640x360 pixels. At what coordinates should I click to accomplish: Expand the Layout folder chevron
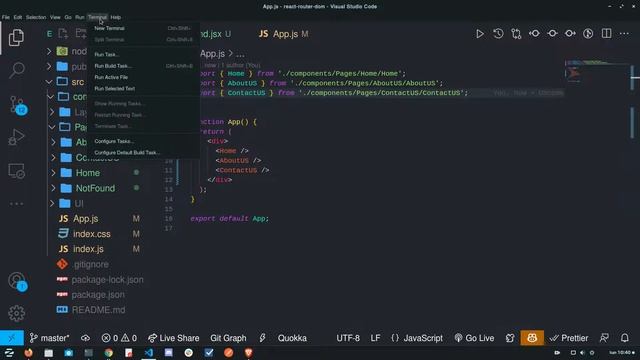[52, 112]
